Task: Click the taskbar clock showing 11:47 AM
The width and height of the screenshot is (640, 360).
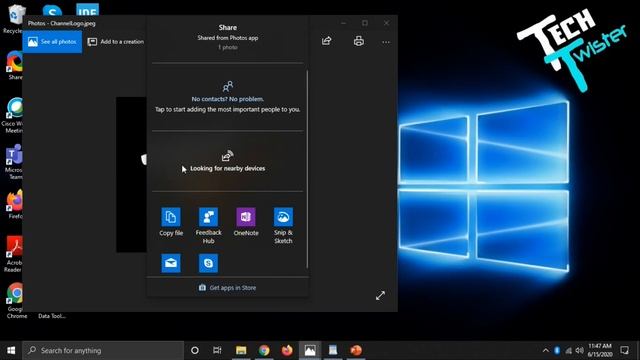Action: tap(600, 350)
